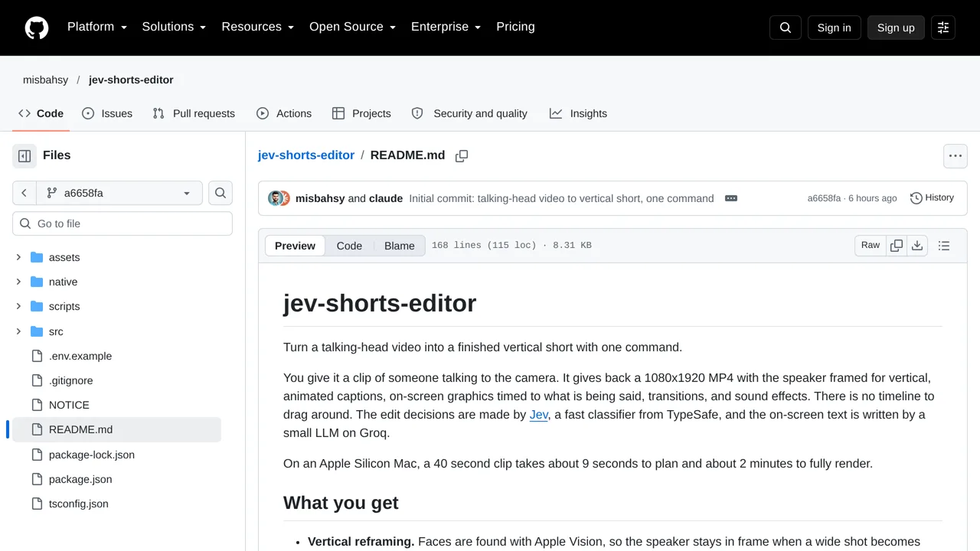Viewport: 980px width, 551px height.
Task: Open the a6658fa branch selector
Action: [x=119, y=193]
